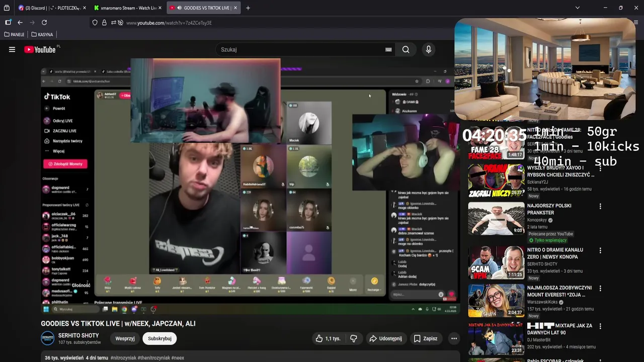Toggle Subskrybuj for SERHITO SHOTY
This screenshot has width=644, height=362.
(159, 338)
